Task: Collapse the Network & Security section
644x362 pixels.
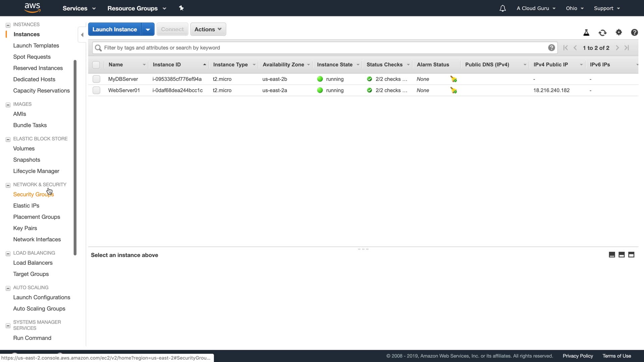Action: click(x=8, y=185)
